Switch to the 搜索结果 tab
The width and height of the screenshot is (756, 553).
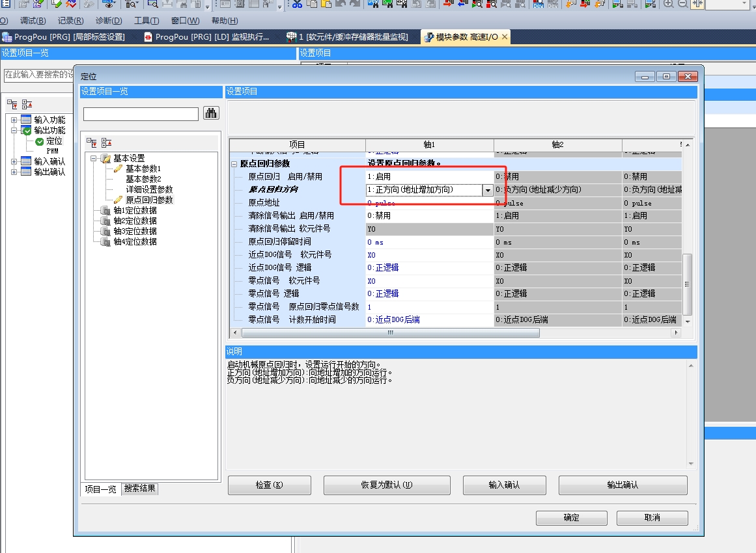[140, 489]
